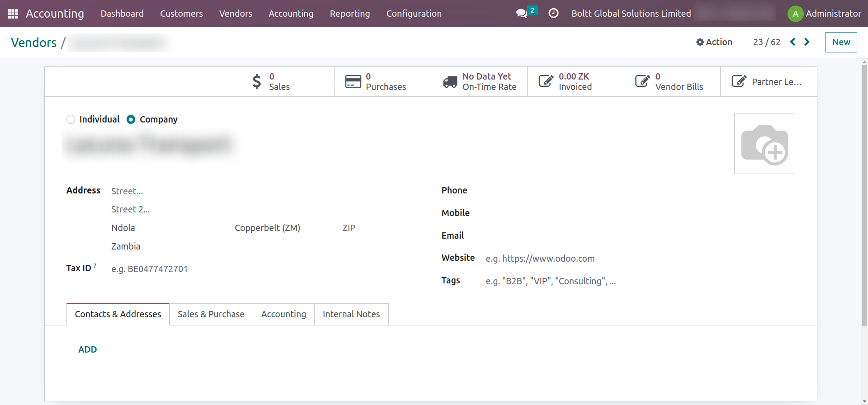The width and height of the screenshot is (868, 405).
Task: Click the Accounting app title
Action: coord(55,14)
